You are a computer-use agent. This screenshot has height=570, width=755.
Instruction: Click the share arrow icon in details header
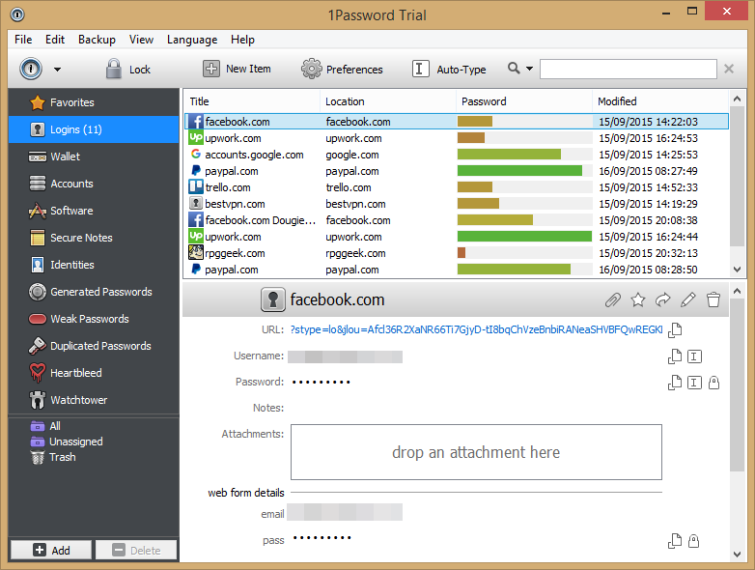[x=663, y=300]
